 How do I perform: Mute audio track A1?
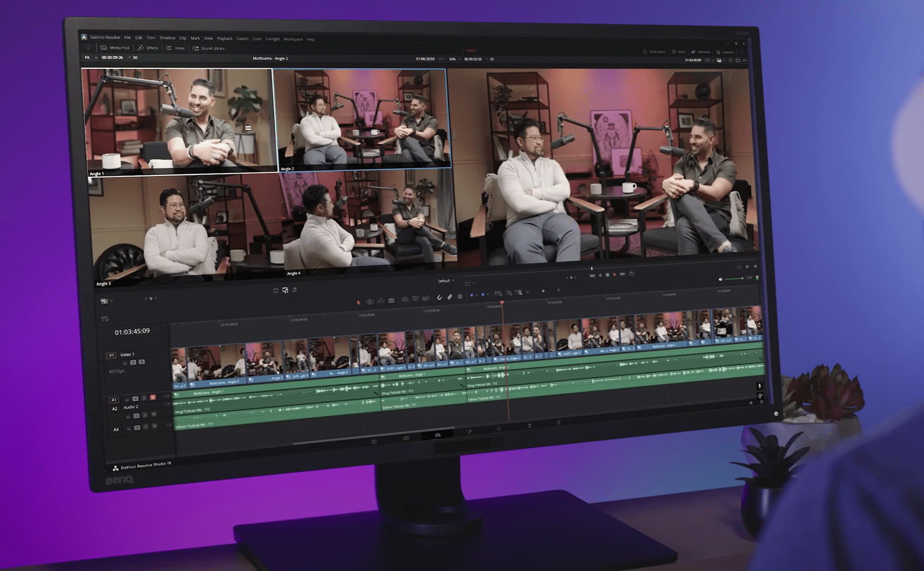pos(153,398)
